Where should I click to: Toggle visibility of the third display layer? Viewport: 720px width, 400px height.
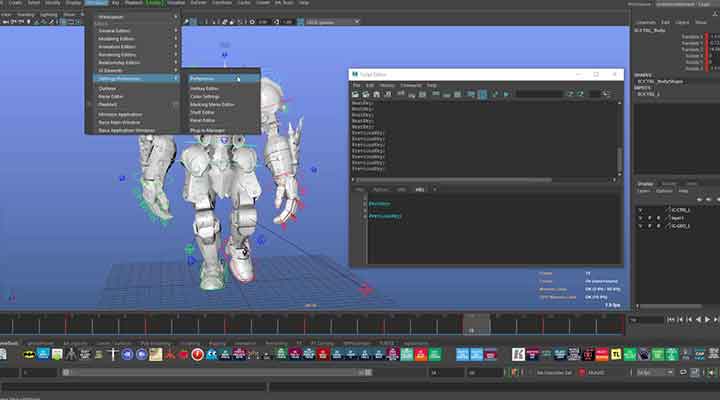coord(640,225)
